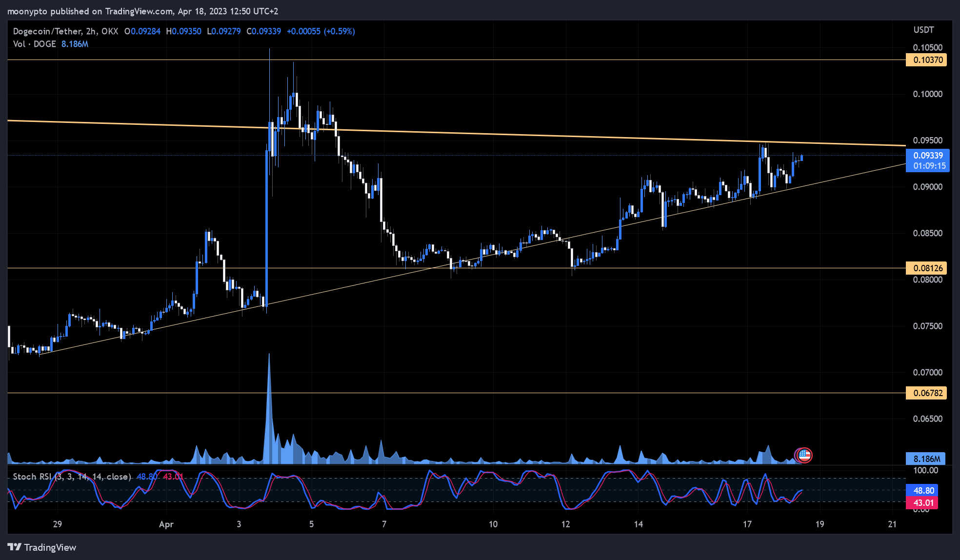
Task: Click the 0.08500 price axis tick
Action: [x=928, y=233]
